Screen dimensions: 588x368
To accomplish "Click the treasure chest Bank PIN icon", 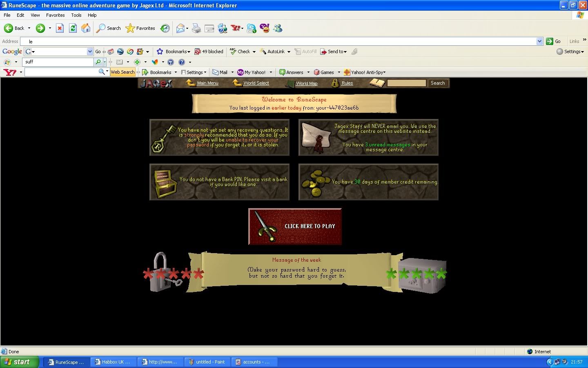I will coord(165,183).
